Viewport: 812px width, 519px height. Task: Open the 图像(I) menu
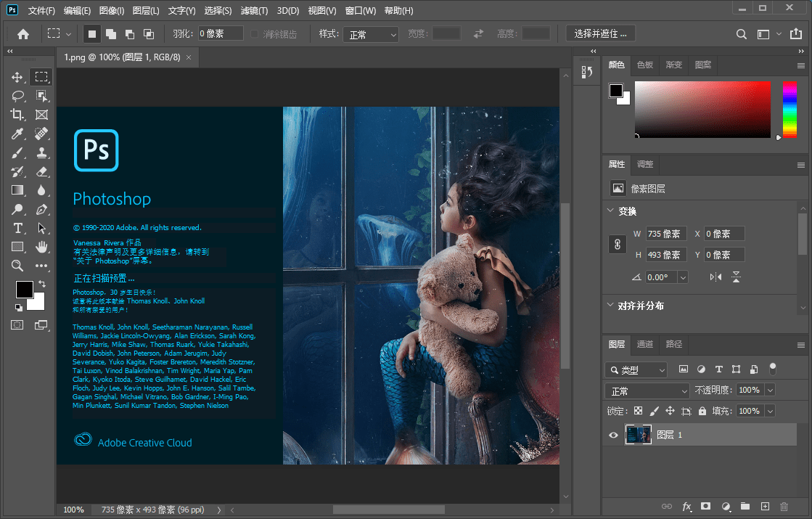pyautogui.click(x=111, y=10)
